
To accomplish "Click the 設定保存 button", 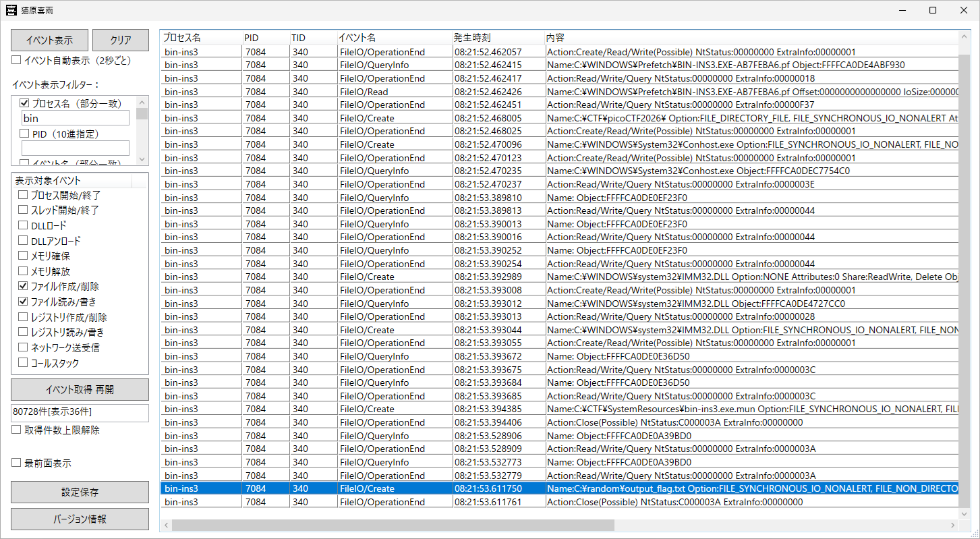I will 80,492.
